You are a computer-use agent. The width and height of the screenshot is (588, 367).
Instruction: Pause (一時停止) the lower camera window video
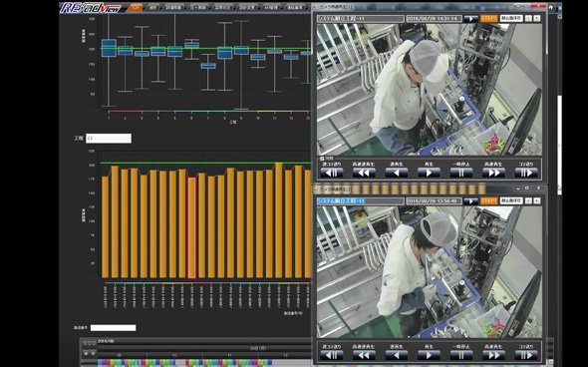461,355
